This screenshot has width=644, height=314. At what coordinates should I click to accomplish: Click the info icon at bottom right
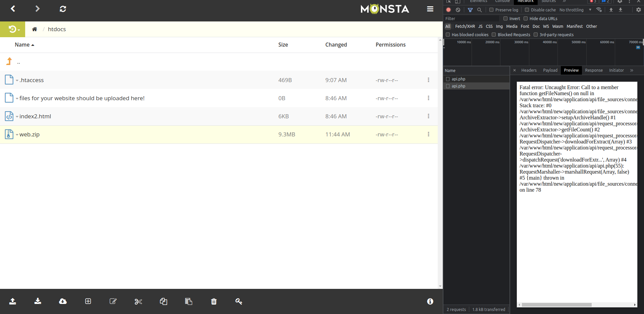click(430, 302)
